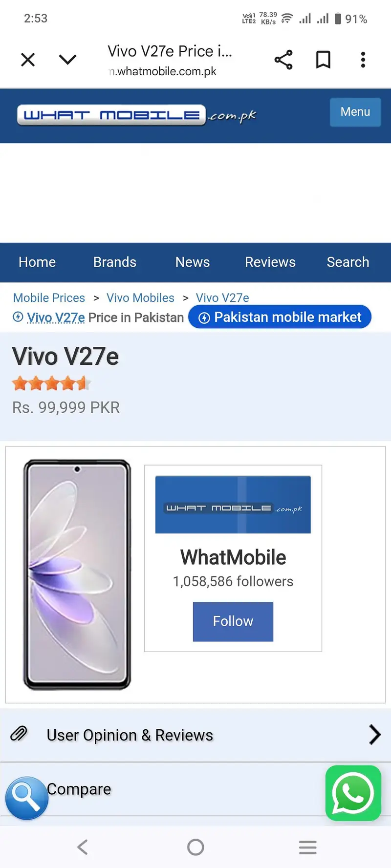Viewport: 391px width, 868px height.
Task: Open the three-dot overflow menu
Action: 363,60
